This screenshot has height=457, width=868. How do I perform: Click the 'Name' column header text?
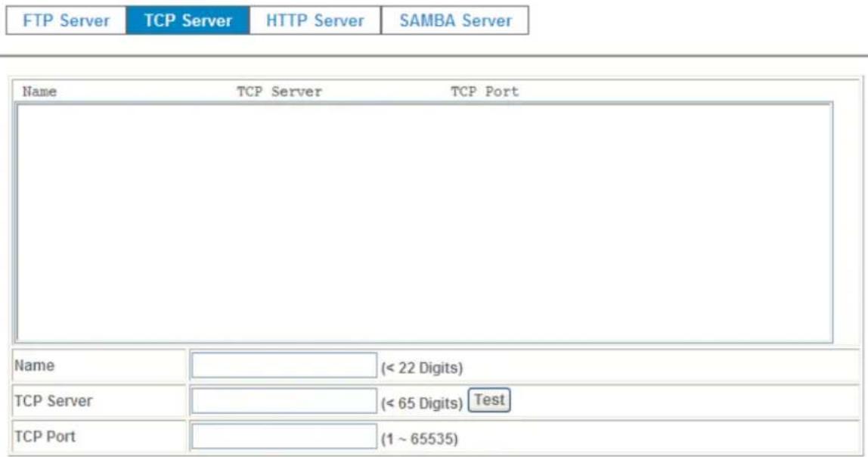(x=39, y=92)
